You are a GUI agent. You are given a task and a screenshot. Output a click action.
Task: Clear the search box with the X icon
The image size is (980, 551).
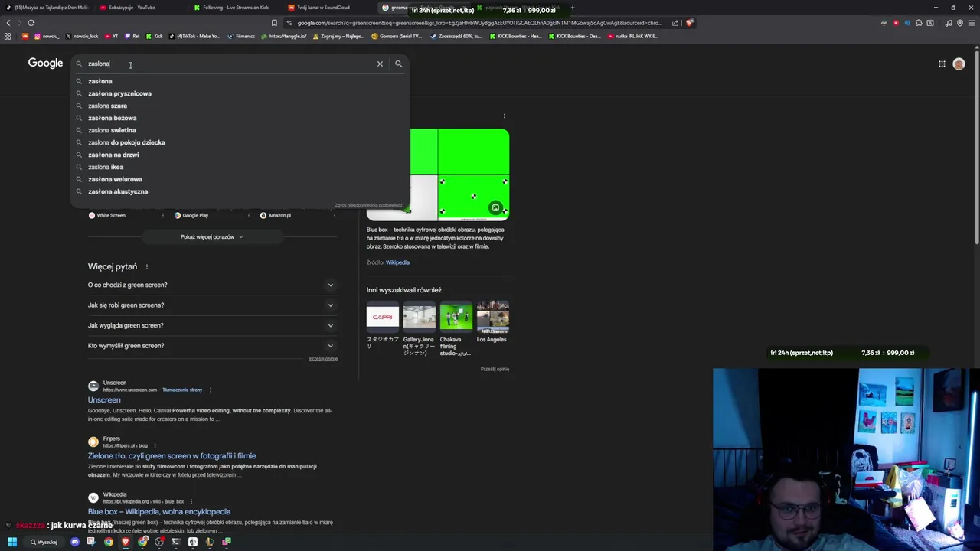click(x=380, y=64)
